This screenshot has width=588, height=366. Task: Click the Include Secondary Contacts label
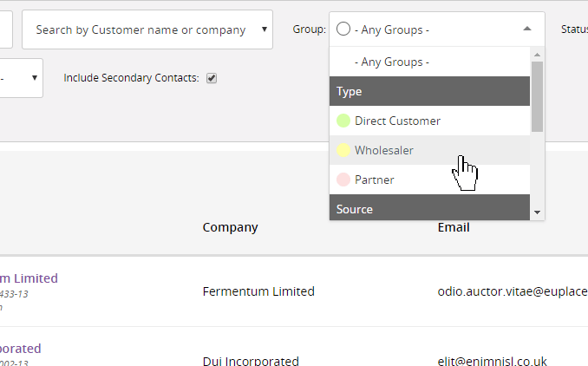click(x=131, y=78)
